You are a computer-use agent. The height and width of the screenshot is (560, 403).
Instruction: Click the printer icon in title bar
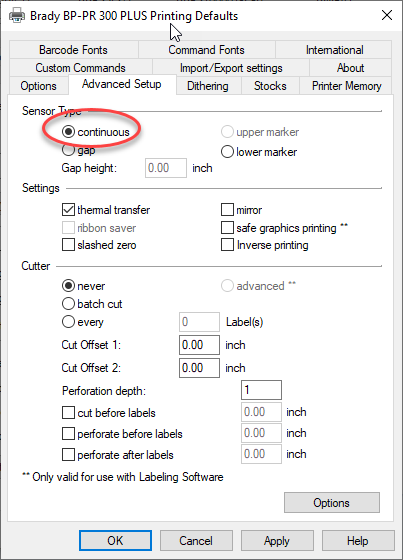click(16, 16)
